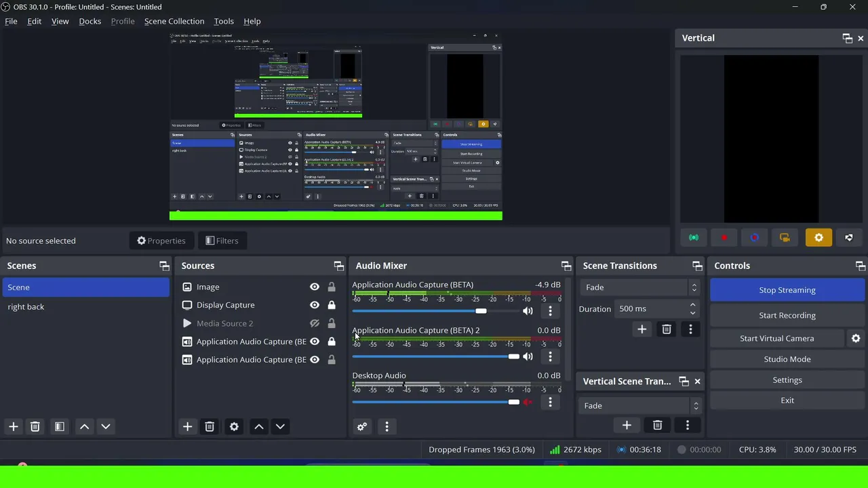This screenshot has height=488, width=868.
Task: Click Start Recording
Action: click(787, 315)
